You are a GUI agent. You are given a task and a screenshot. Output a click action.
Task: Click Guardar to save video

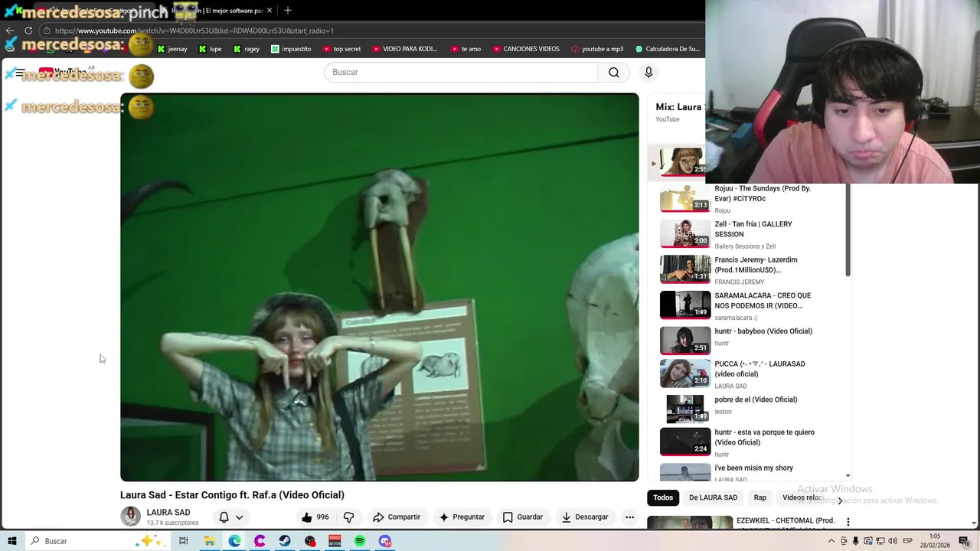[523, 517]
